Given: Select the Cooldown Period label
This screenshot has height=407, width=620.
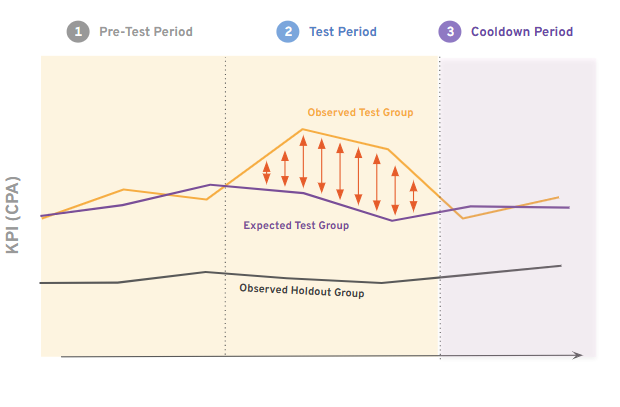Looking at the screenshot, I should click(x=522, y=32).
